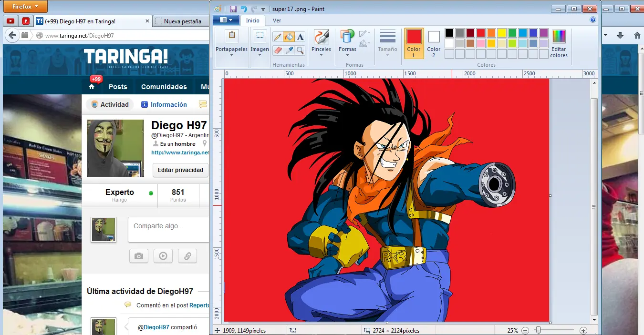The width and height of the screenshot is (644, 335).
Task: Open the Paint application menu button
Action: [x=226, y=20]
